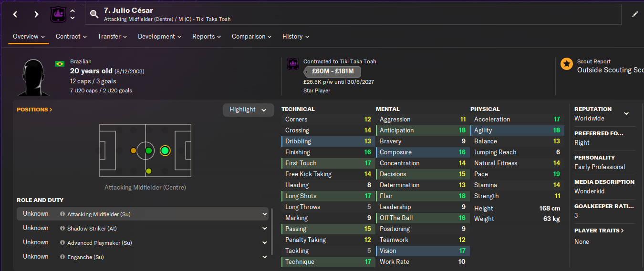The height and width of the screenshot is (271, 644).
Task: Select the Attacking Midfielder Centre pitch dot
Action: coord(165,151)
